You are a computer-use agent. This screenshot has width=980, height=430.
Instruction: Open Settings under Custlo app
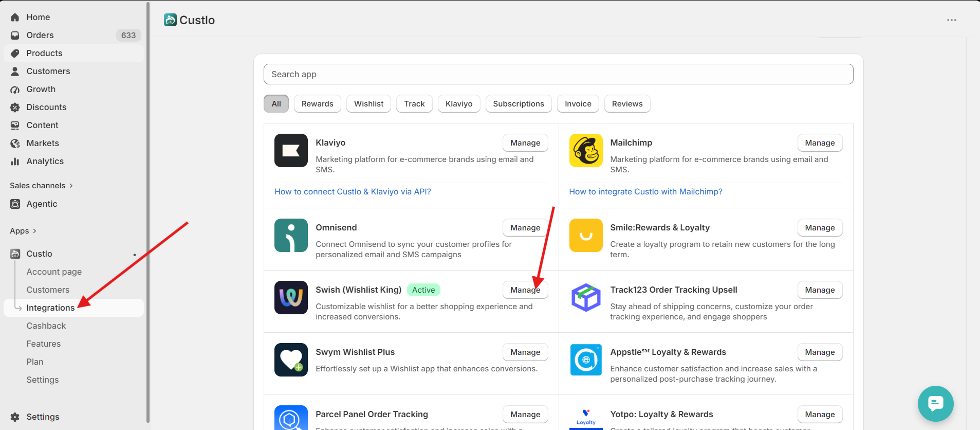coord(43,380)
